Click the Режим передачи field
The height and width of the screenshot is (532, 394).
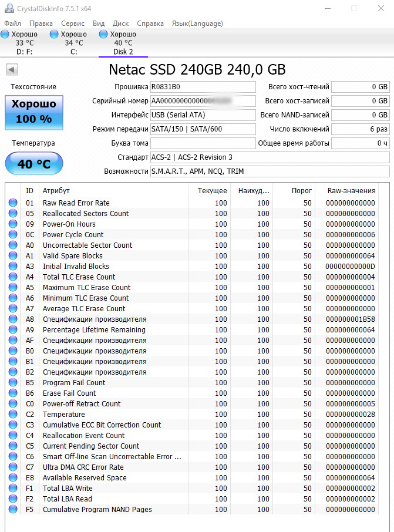tap(203, 129)
